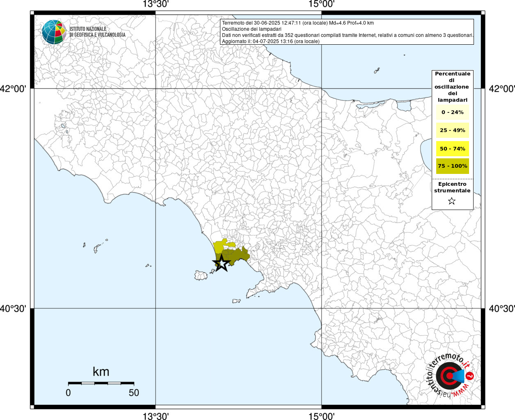Click the 'Epicentro strumentale' legend label
The image size is (515, 420).
[452, 187]
